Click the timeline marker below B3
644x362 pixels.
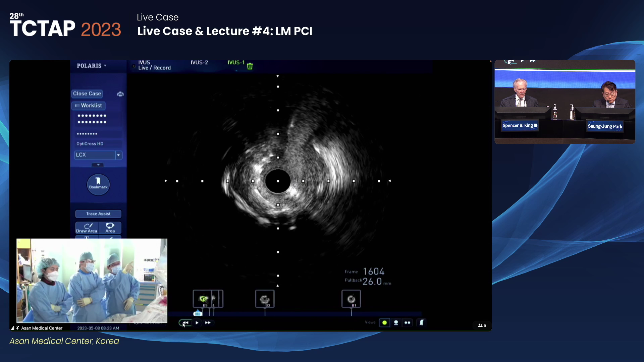point(265,312)
